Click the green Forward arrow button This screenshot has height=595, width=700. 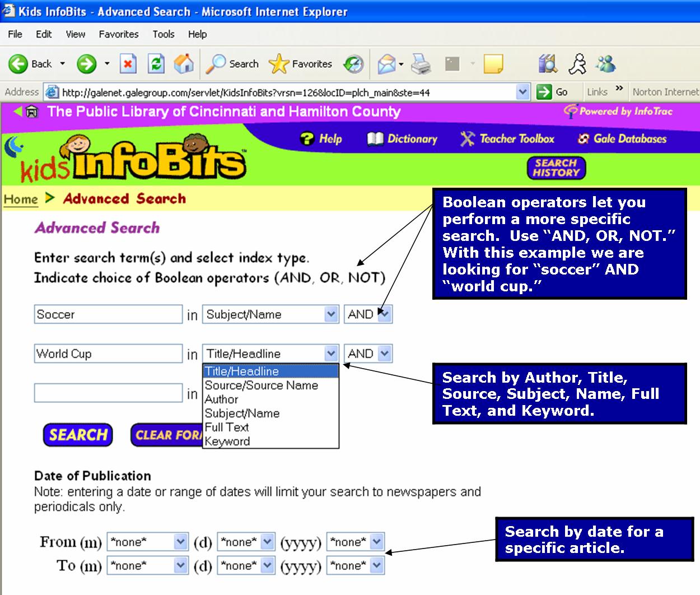coord(87,64)
